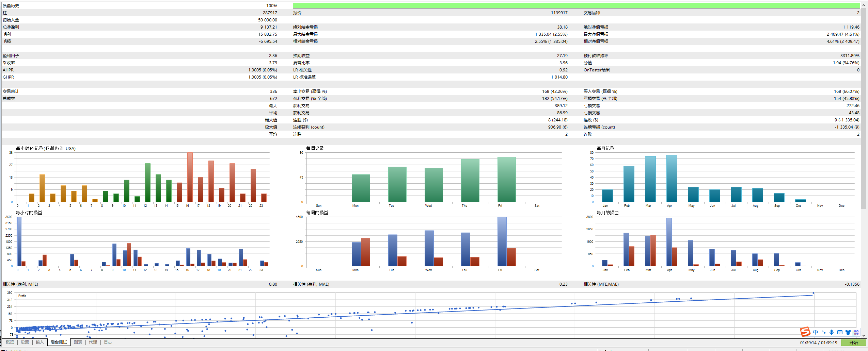The width and height of the screenshot is (868, 351).
Task: Open the 代理 tab
Action: point(93,342)
